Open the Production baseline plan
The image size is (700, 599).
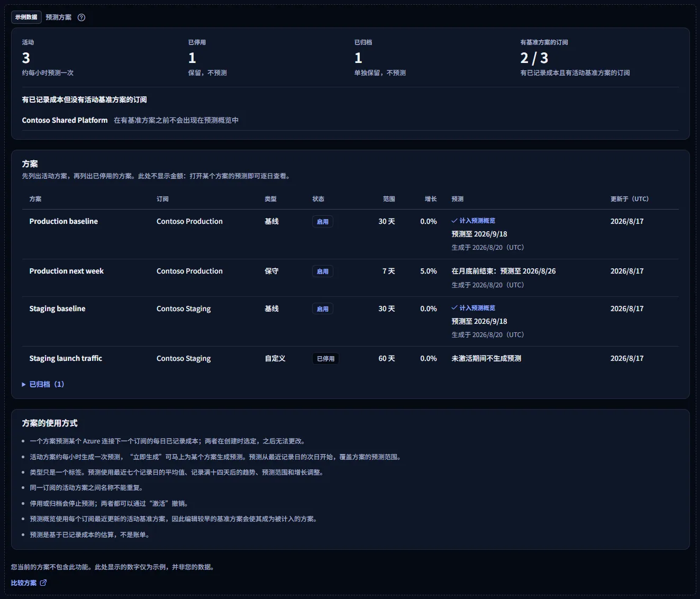(63, 221)
